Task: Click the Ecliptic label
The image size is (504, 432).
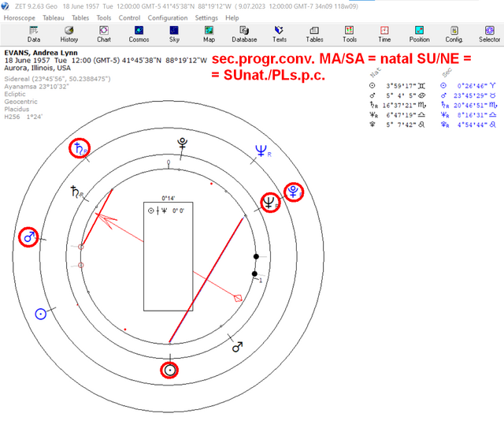Action: [15, 94]
